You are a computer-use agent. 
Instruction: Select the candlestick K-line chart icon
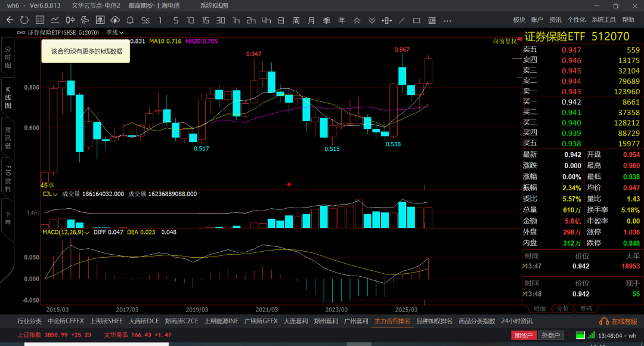point(70,20)
